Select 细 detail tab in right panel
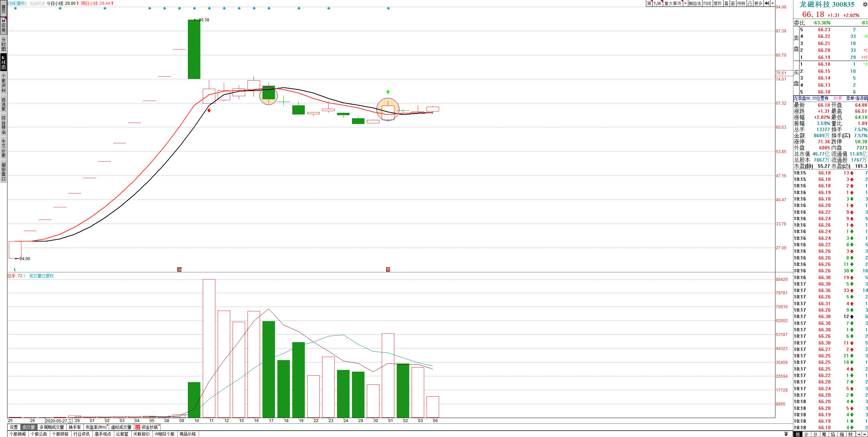 [x=797, y=434]
